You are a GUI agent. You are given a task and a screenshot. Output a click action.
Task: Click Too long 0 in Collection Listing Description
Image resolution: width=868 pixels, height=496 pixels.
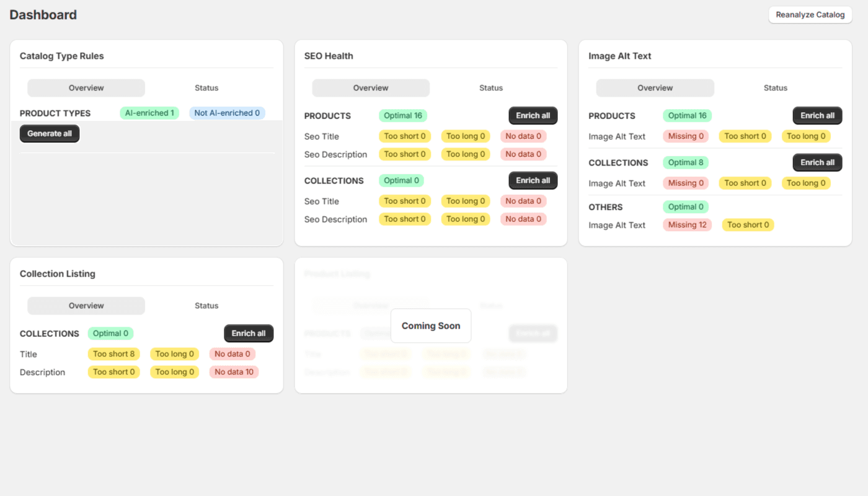[175, 372]
